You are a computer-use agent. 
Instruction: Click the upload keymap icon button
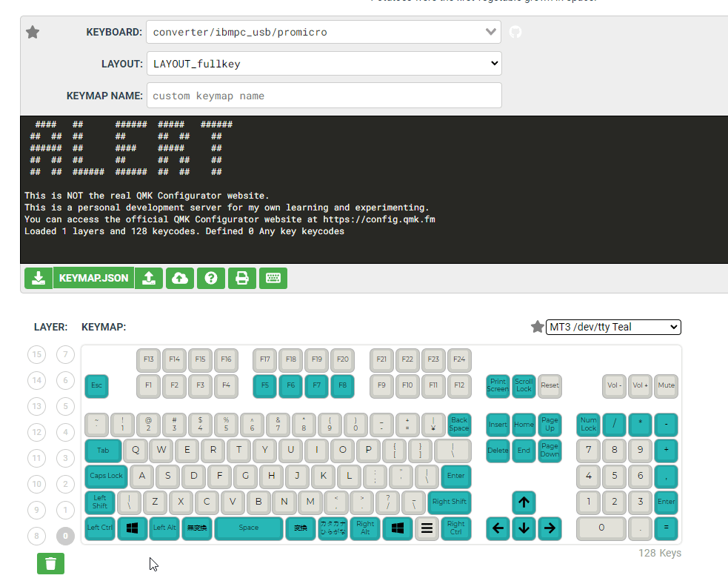pos(149,278)
